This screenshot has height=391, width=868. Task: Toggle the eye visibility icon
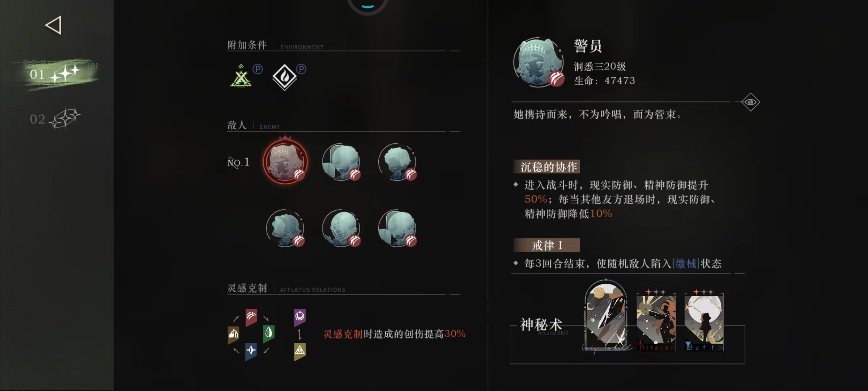pos(750,102)
